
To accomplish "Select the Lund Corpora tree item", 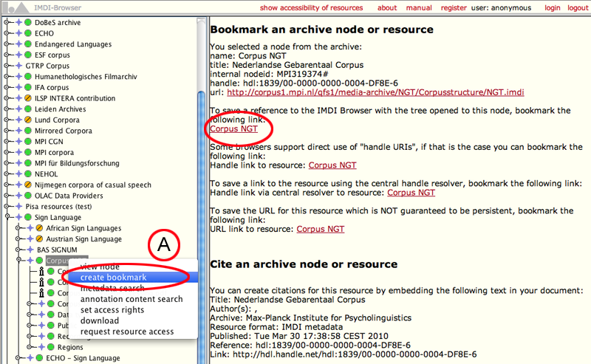I will point(57,120).
